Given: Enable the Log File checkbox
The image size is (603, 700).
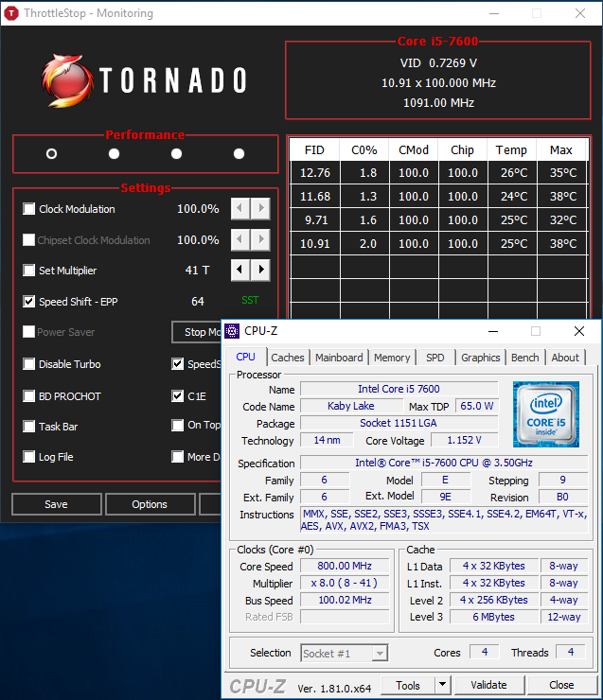Looking at the screenshot, I should coord(29,457).
